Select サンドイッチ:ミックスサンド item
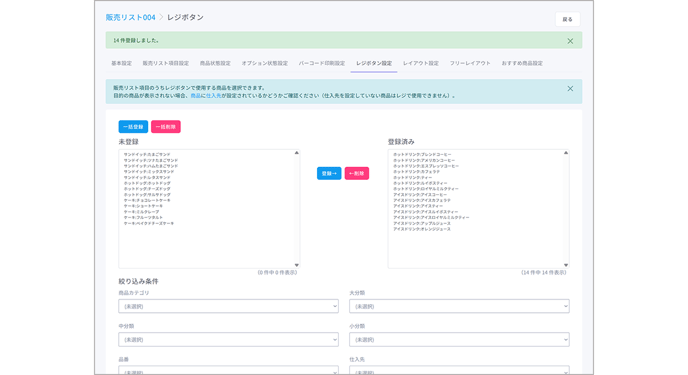Viewport: 688px width, 375px height. tap(148, 172)
